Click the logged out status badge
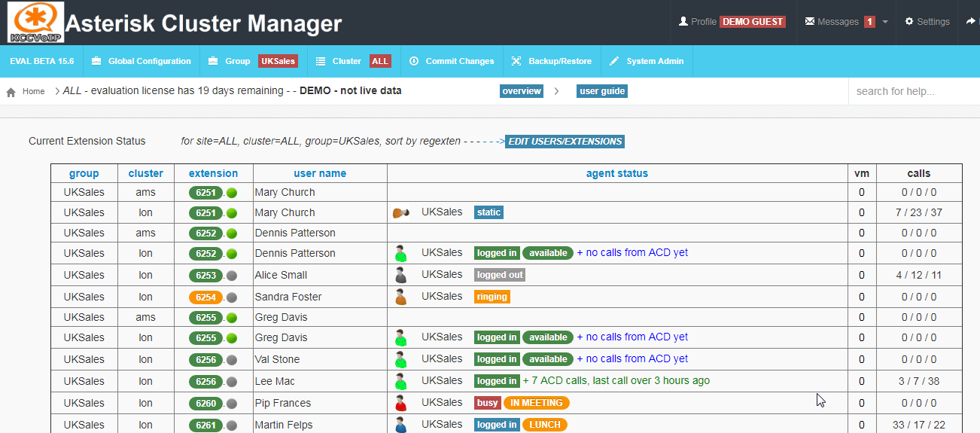980x433 pixels. (x=500, y=275)
